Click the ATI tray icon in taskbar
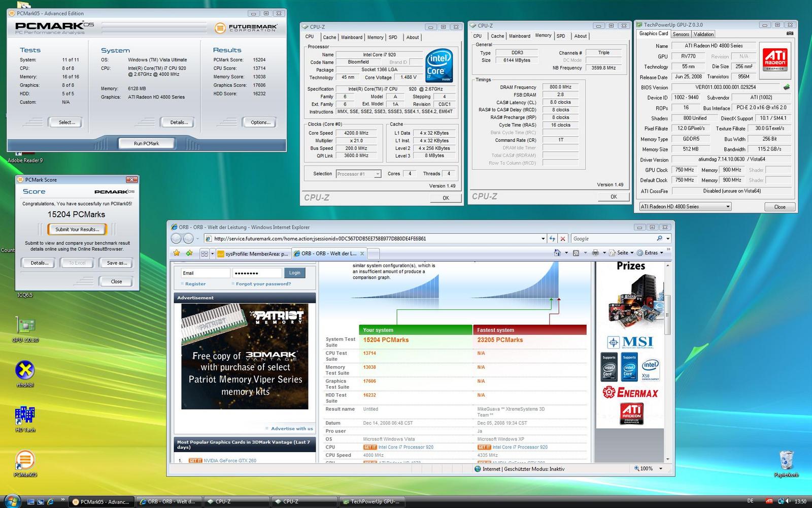 pos(769,501)
